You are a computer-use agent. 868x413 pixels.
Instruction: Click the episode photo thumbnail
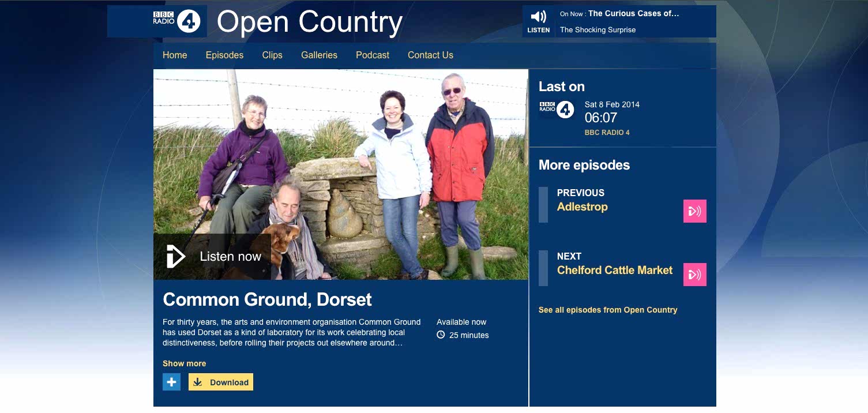[x=341, y=174]
